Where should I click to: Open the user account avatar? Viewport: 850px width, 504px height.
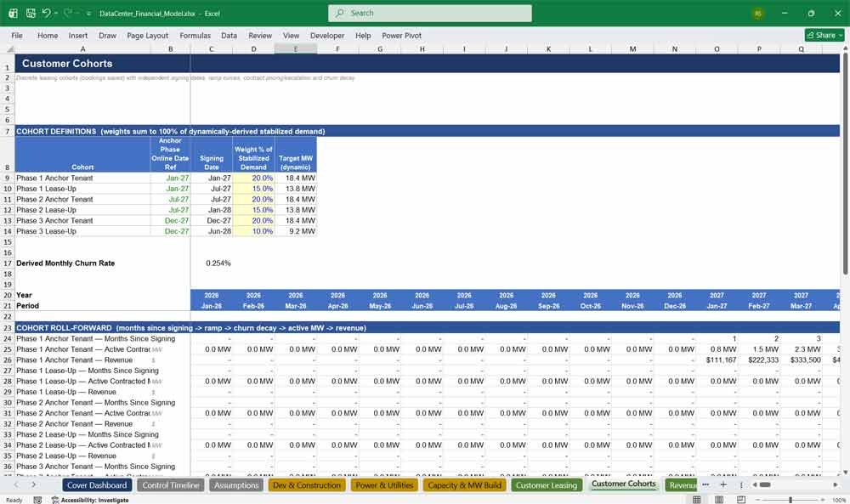(758, 14)
